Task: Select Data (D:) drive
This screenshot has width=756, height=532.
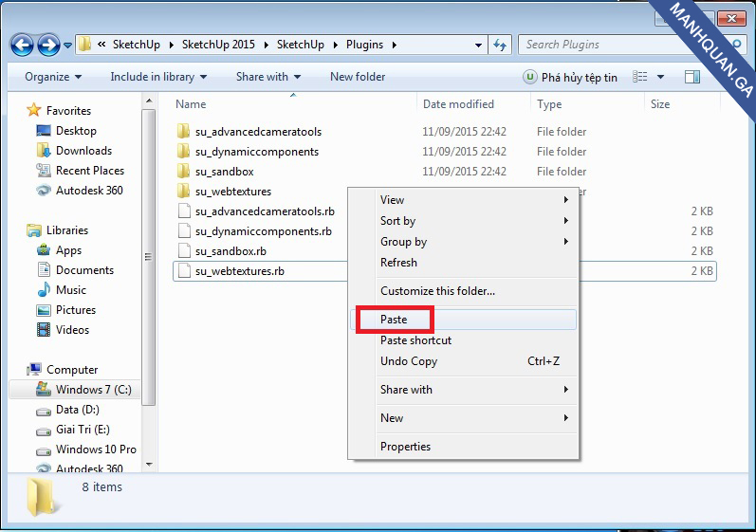Action: pos(67,410)
